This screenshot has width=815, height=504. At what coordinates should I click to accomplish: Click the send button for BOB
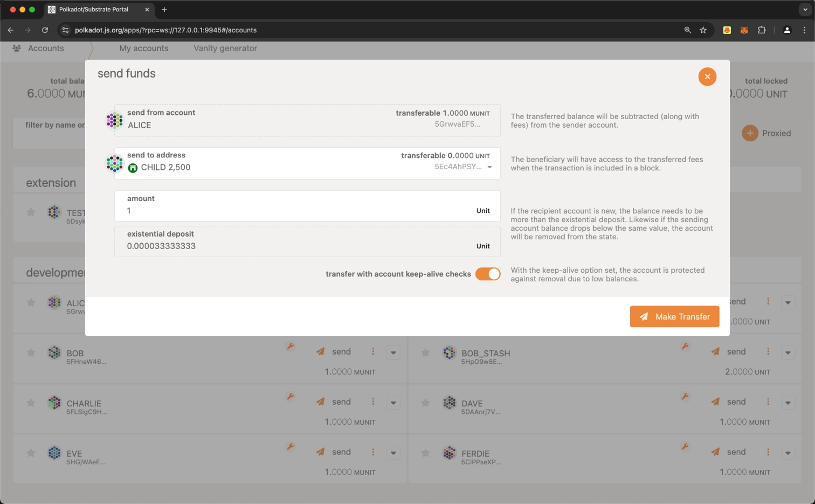coord(334,352)
